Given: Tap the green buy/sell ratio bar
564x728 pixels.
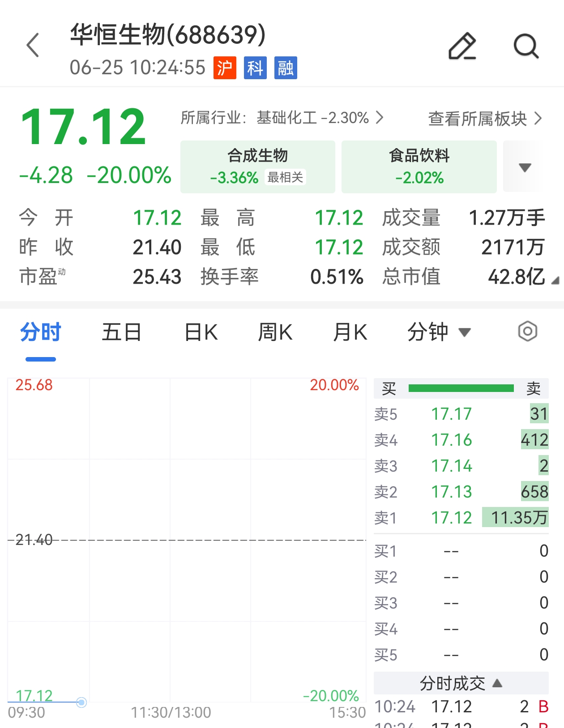Looking at the screenshot, I should (x=461, y=388).
